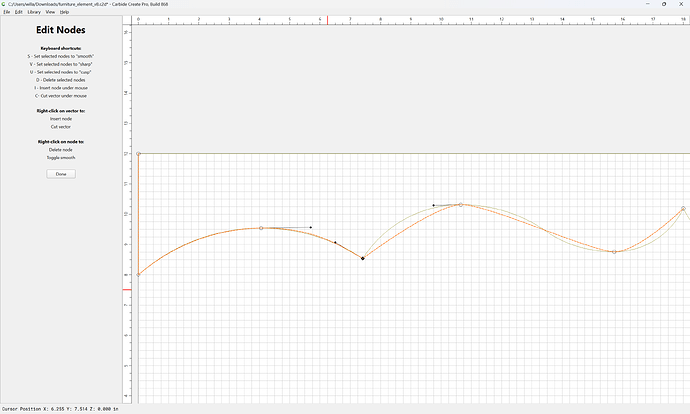Screen dimensions: 690x414
Task: Click the 'D - Delete selected nodes' hint
Action: point(61,80)
